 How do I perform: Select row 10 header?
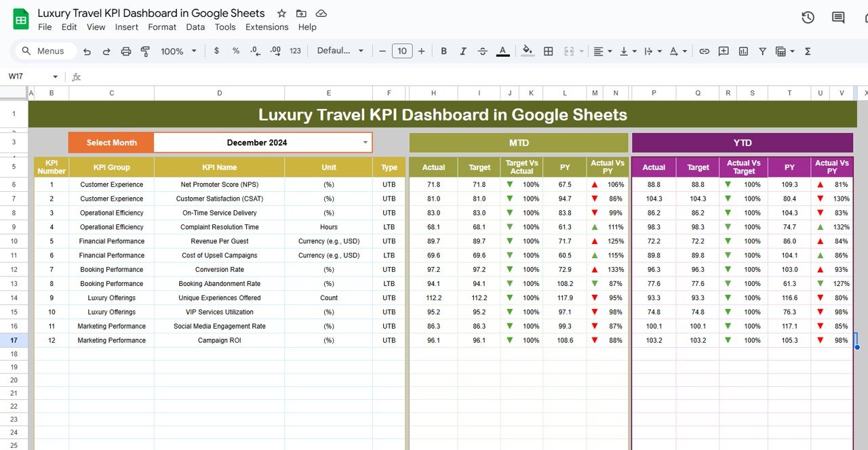point(14,241)
